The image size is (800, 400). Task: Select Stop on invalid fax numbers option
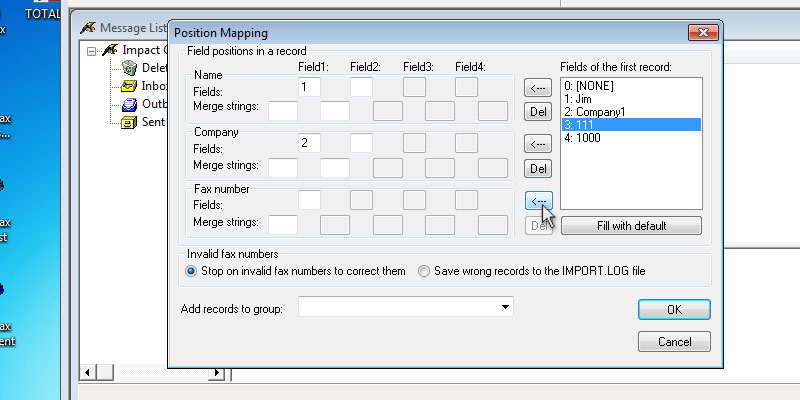[x=192, y=271]
